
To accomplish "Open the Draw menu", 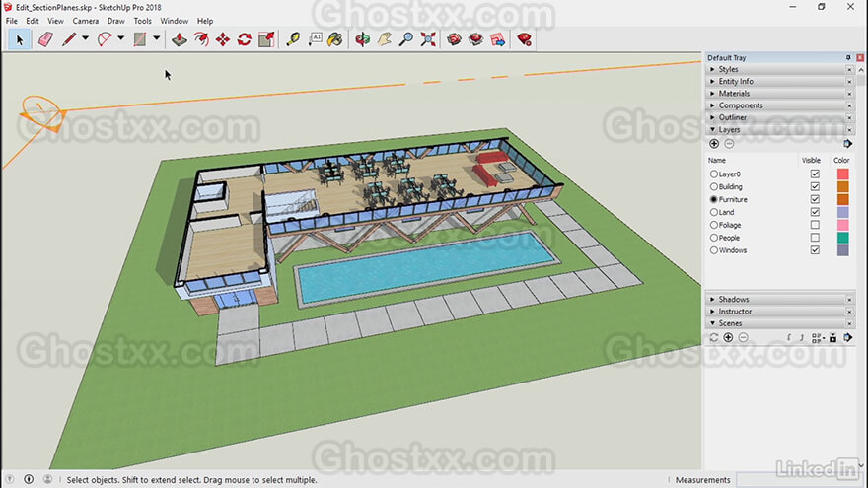I will pos(115,21).
